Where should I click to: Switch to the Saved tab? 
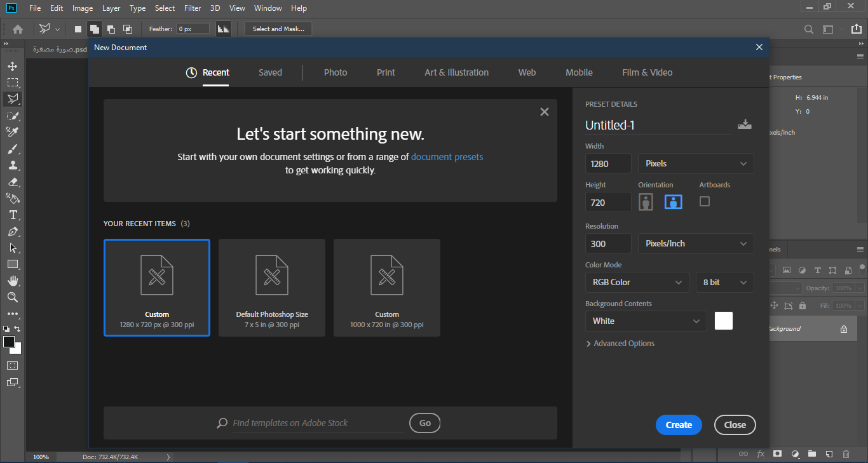coord(270,72)
